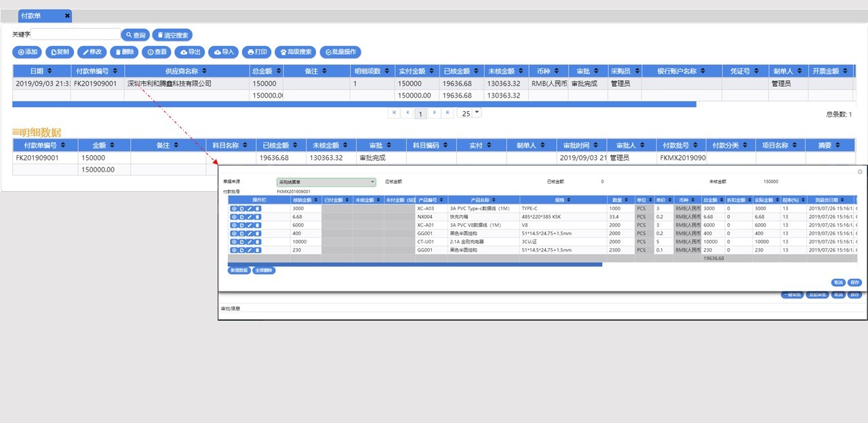Open 高级搜索 advanced search
The height and width of the screenshot is (423, 868).
[295, 52]
